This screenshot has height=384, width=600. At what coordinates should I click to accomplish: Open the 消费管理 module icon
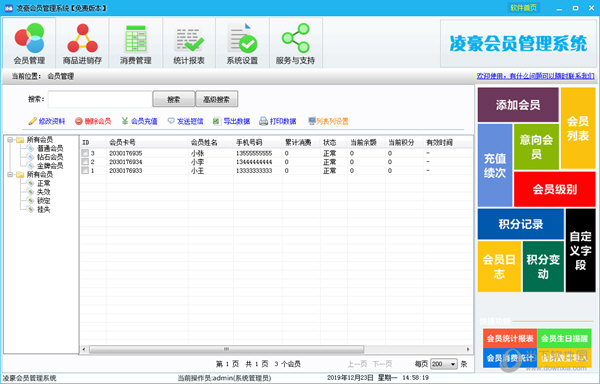point(135,43)
